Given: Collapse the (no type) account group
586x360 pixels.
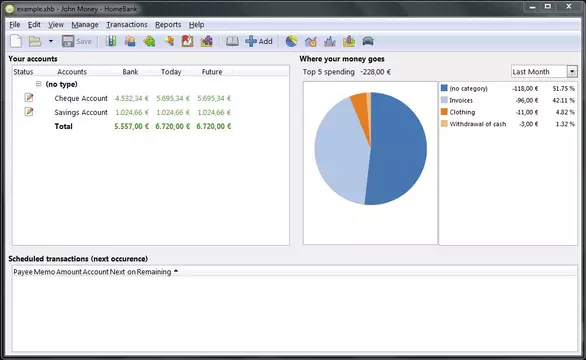Looking at the screenshot, I should (38, 84).
